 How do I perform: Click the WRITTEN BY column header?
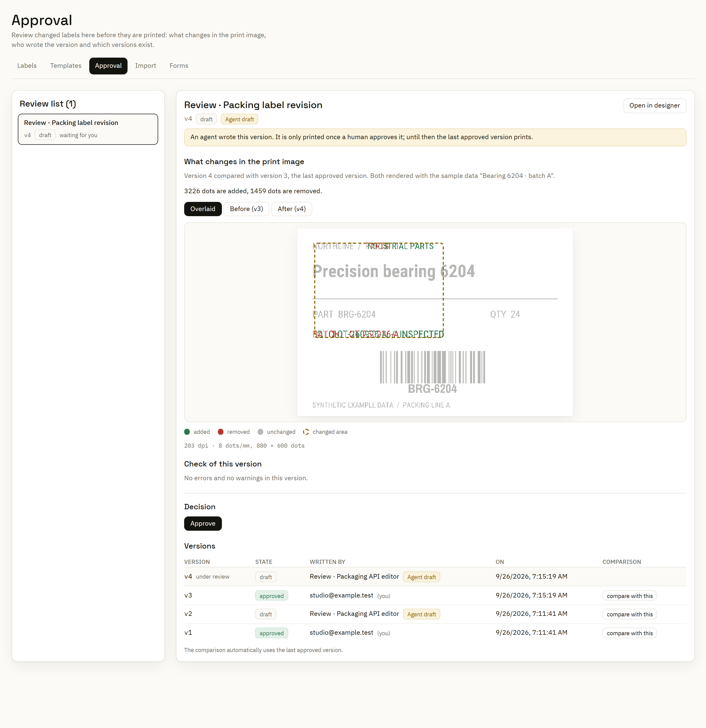[327, 562]
